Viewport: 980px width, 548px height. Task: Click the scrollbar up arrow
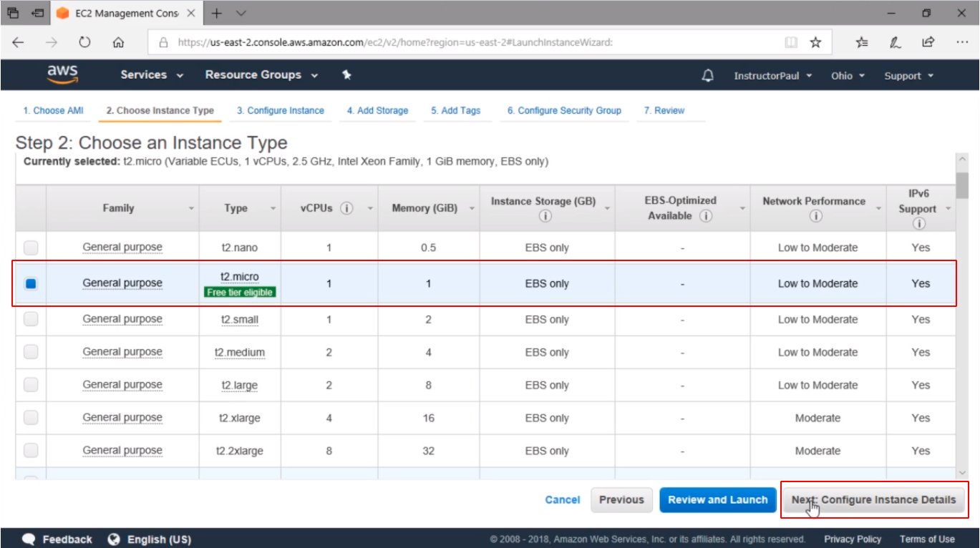point(962,159)
